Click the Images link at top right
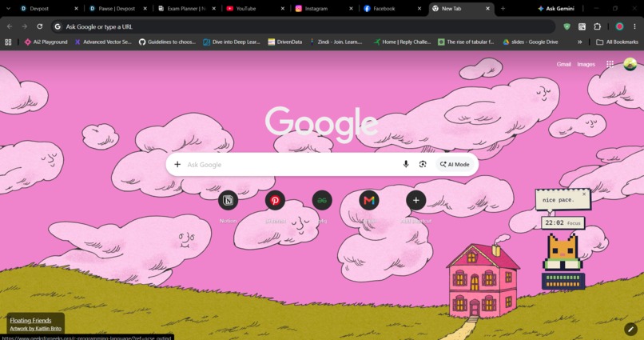The image size is (644, 340). [x=586, y=64]
